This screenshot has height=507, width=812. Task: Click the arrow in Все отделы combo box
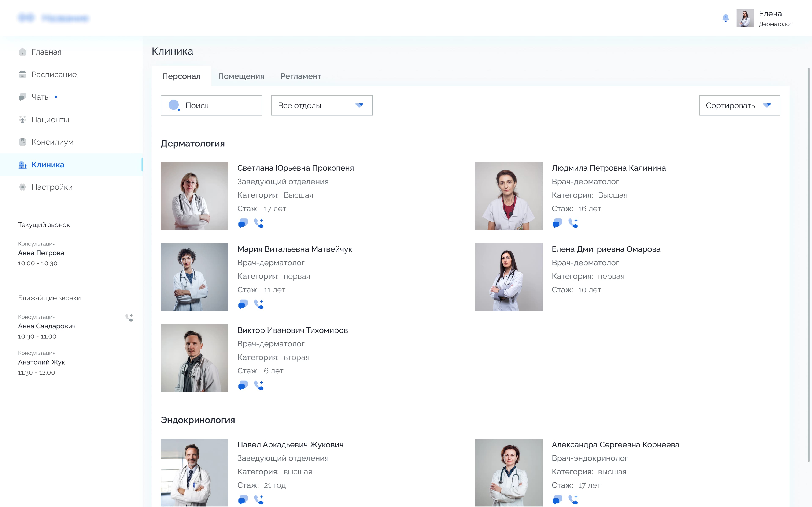click(359, 105)
